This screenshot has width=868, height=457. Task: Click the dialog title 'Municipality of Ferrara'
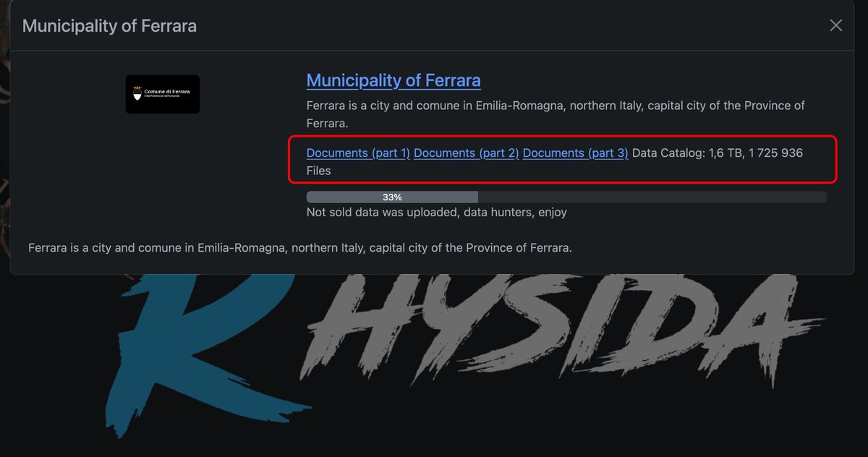(x=109, y=26)
